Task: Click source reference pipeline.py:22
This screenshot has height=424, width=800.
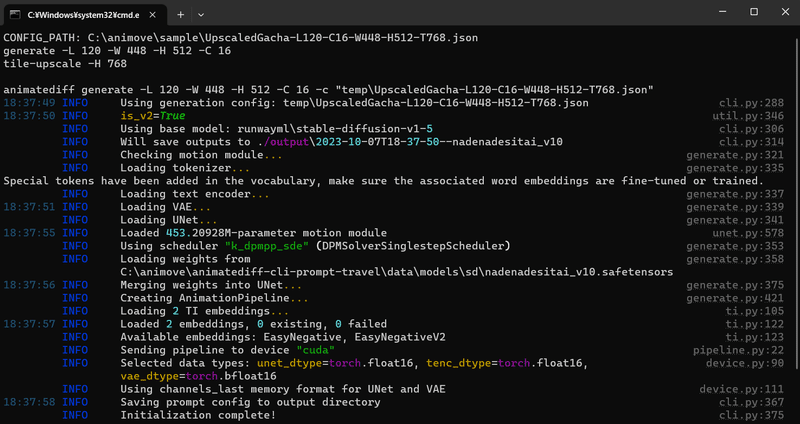Action: click(738, 350)
